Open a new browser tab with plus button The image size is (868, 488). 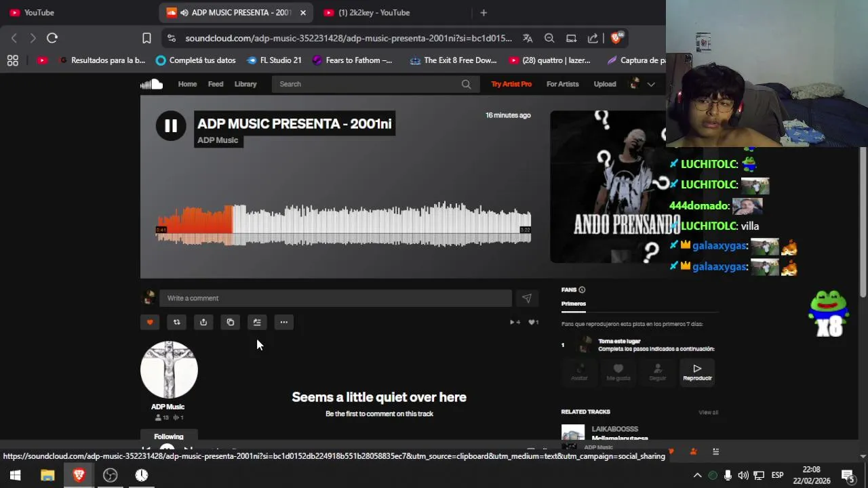[x=484, y=12]
